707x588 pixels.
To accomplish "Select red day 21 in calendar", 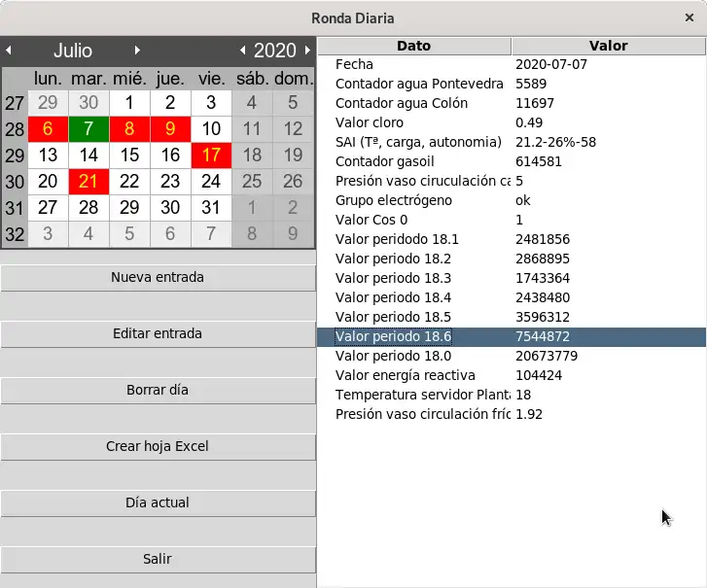I will (88, 181).
